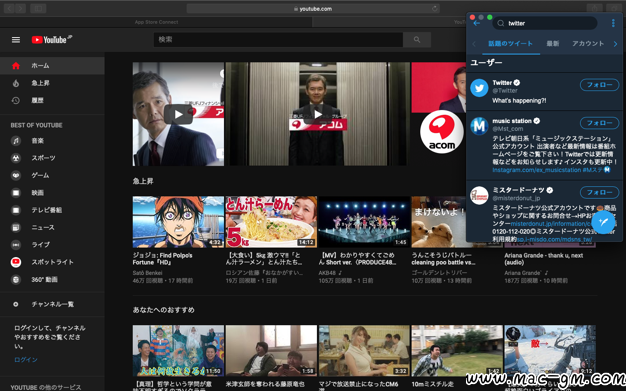
Task: Open AKB48 MV stage video thumbnail
Action: [x=364, y=222]
